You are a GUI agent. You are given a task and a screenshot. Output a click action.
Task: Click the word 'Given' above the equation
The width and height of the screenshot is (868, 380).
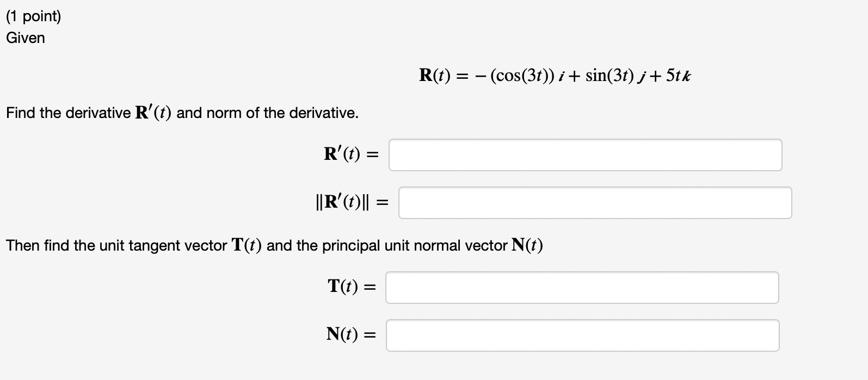pos(25,38)
